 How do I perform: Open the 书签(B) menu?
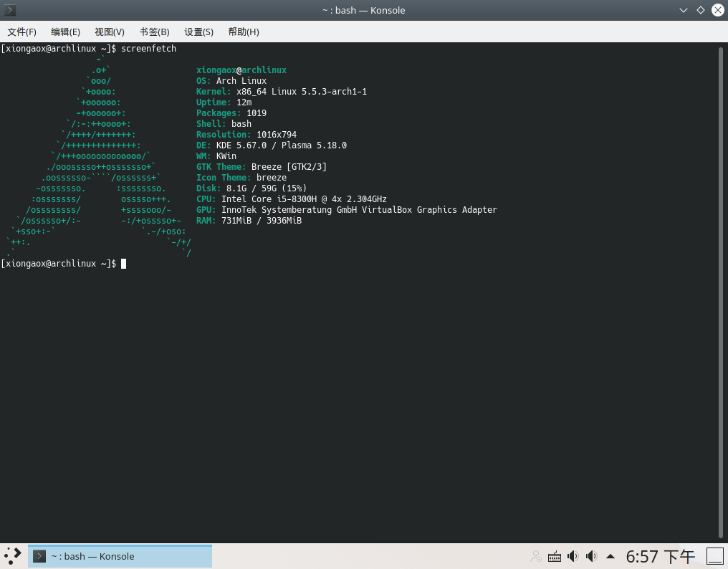155,32
